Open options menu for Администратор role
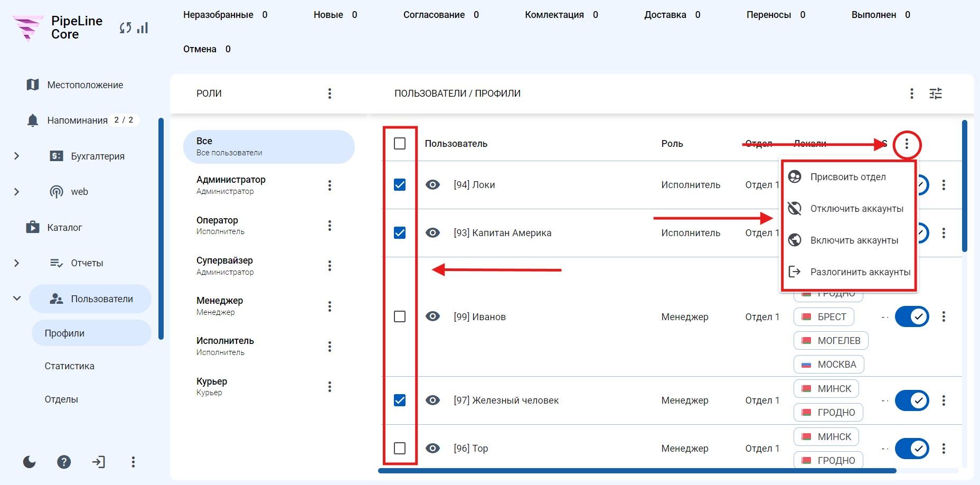980x485 pixels. (x=329, y=185)
